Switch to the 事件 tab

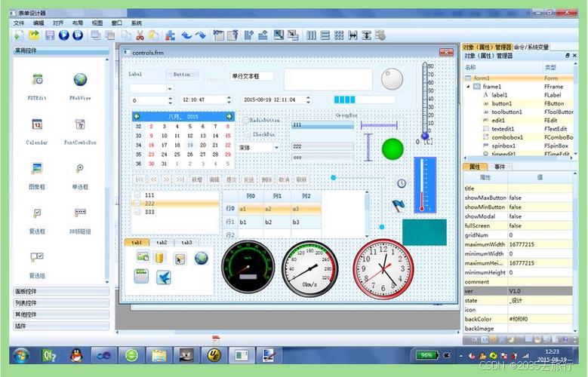(x=500, y=167)
